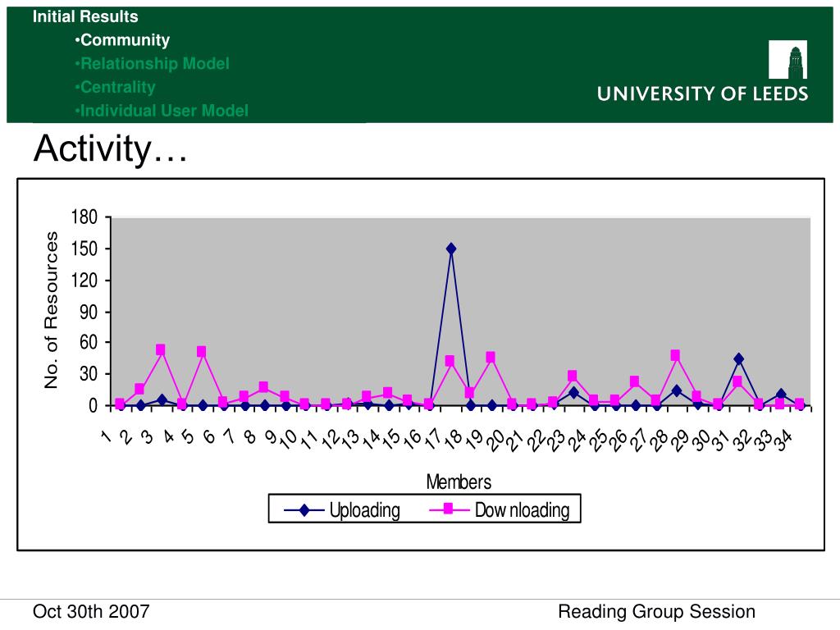Click the y-axis value 120

[x=84, y=281]
